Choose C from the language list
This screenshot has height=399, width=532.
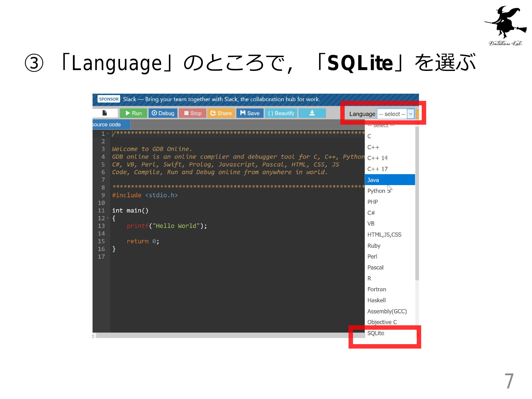click(x=390, y=136)
